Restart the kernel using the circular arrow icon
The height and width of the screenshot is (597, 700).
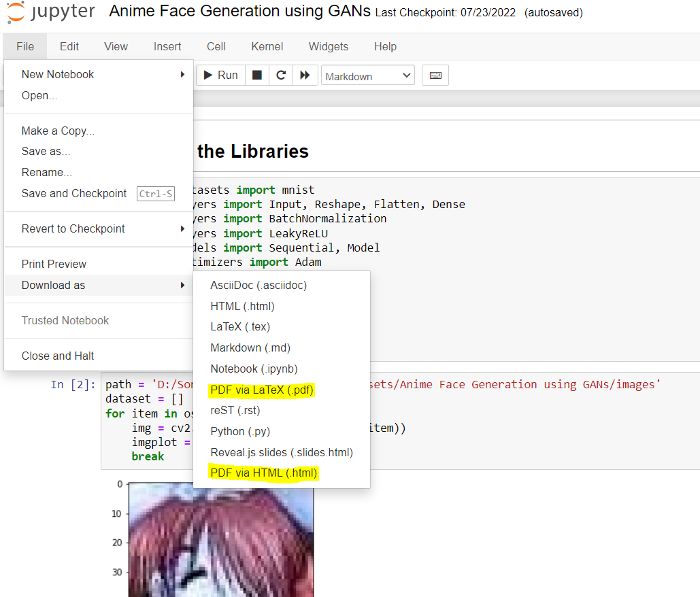280,75
